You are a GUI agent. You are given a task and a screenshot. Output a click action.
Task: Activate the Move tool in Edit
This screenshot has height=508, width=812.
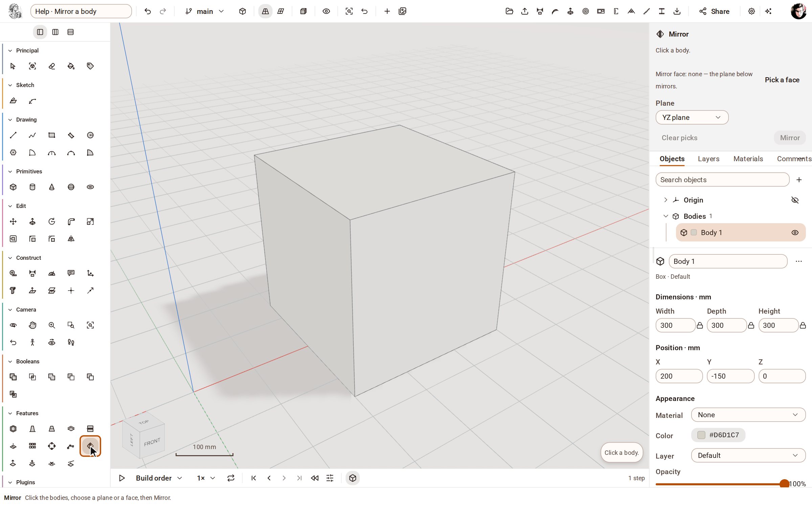(13, 221)
